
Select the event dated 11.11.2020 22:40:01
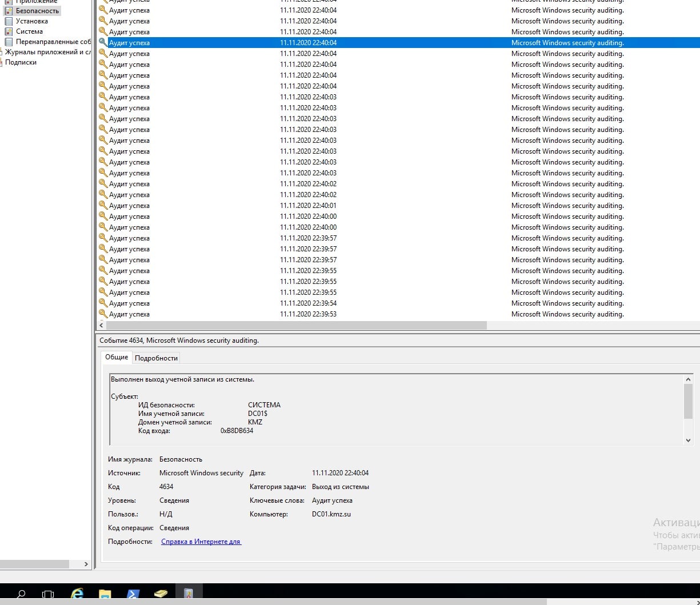(x=398, y=205)
